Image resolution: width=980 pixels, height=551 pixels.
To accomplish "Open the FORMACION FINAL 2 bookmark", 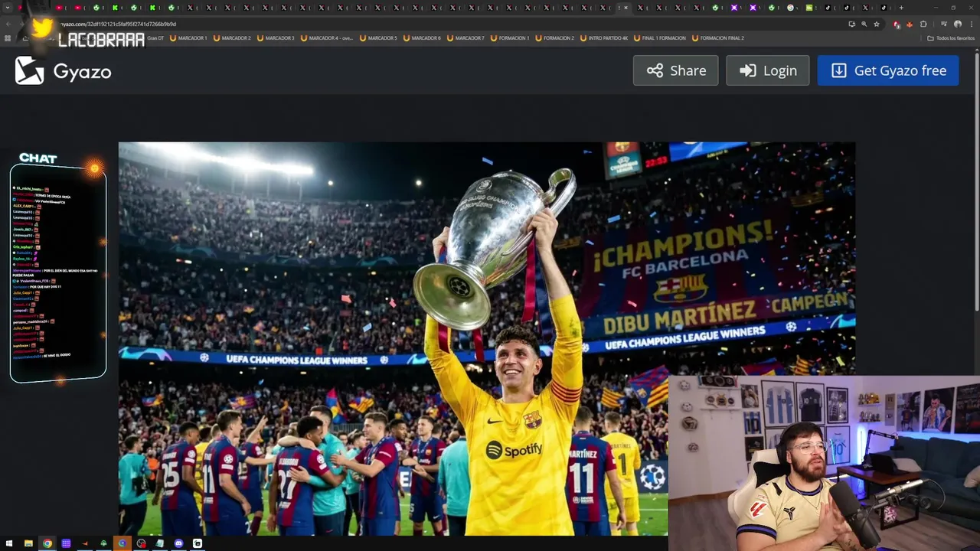I will (717, 37).
